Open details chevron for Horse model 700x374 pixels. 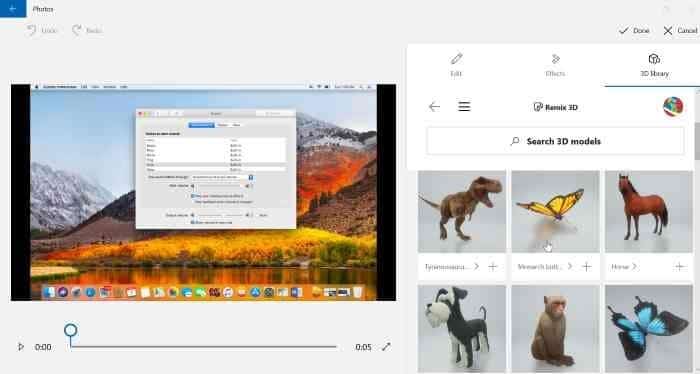tap(634, 266)
